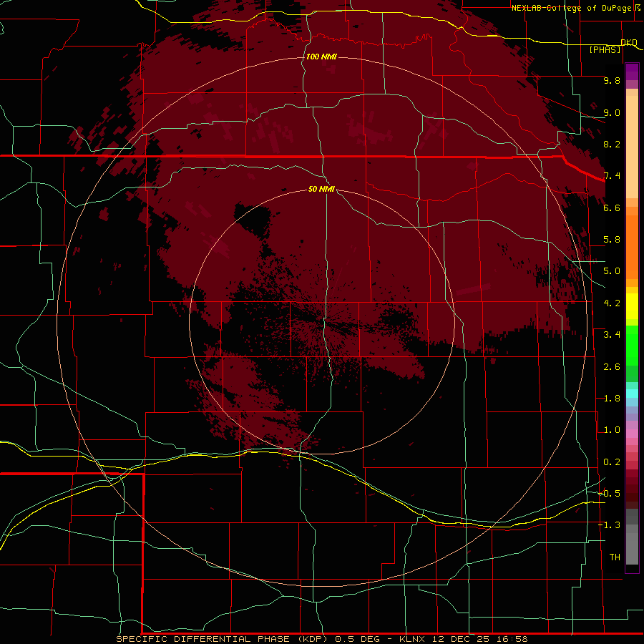Click the 50 NMI range ring label

click(x=321, y=189)
